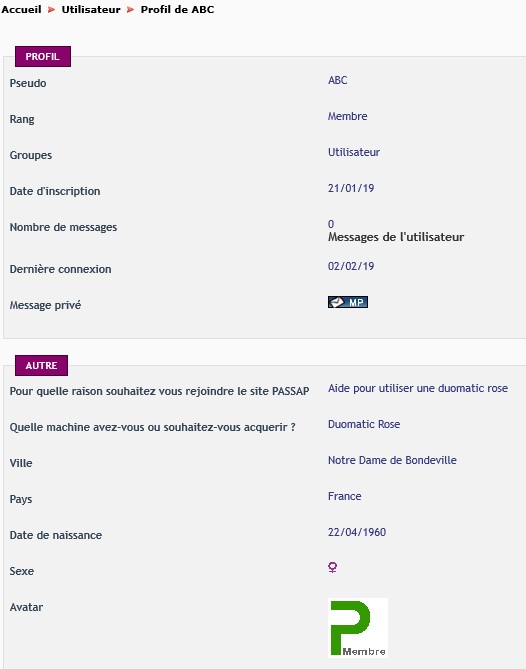The width and height of the screenshot is (526, 669).
Task: Open Messages de l'utilisateur link
Action: coord(396,237)
